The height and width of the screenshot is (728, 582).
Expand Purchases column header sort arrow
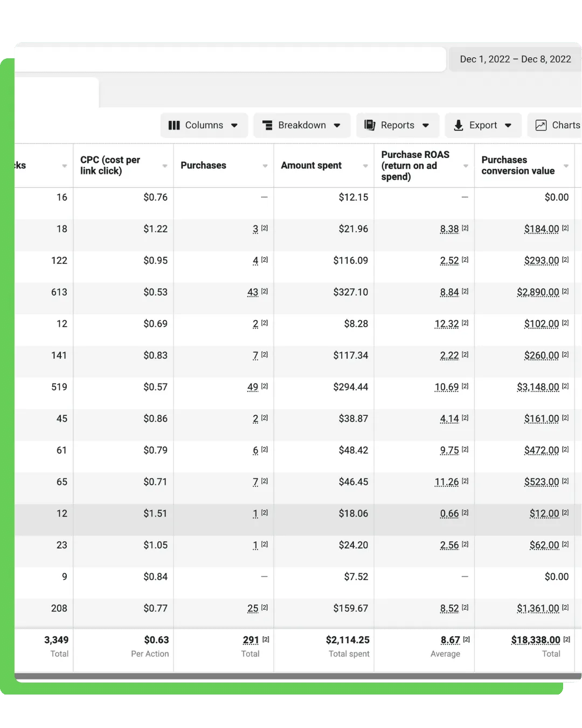click(x=265, y=166)
